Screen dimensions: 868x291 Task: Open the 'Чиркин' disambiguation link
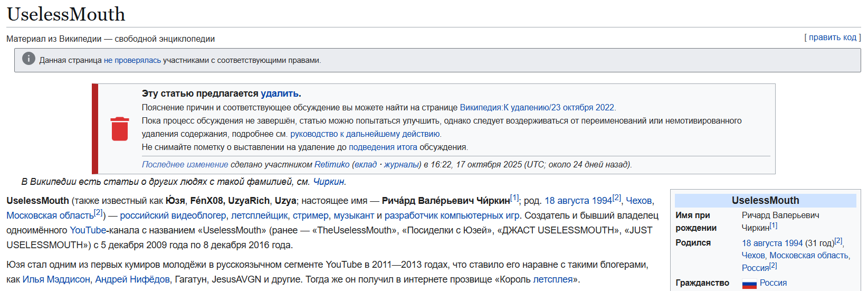329,182
